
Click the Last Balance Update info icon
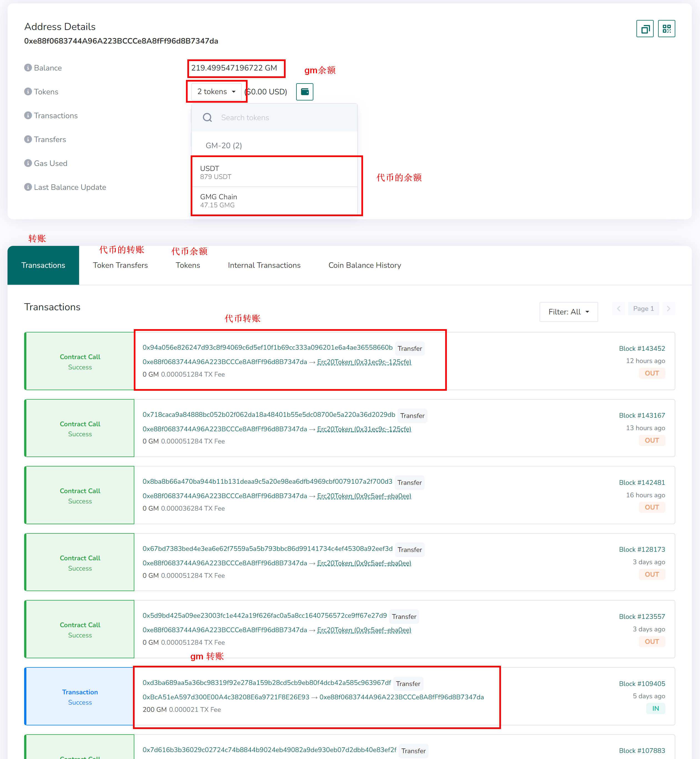28,187
